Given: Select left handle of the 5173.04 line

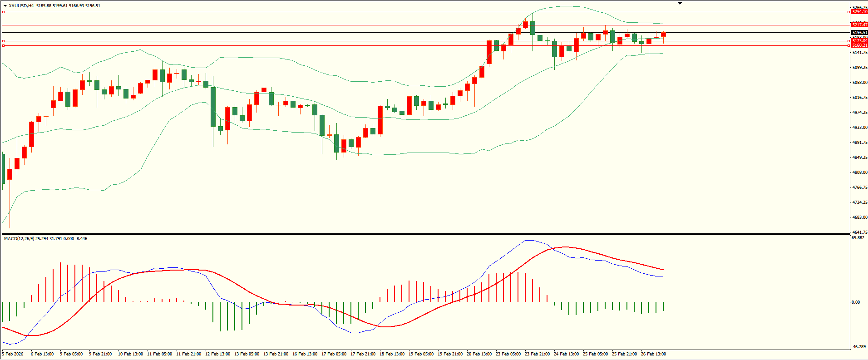Looking at the screenshot, I should pos(3,41).
